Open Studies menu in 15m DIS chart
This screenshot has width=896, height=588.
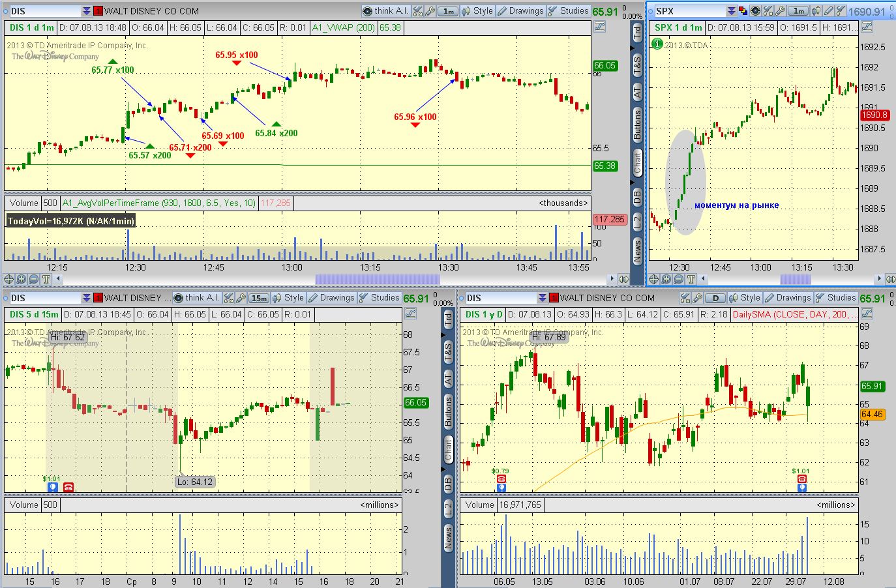click(379, 298)
